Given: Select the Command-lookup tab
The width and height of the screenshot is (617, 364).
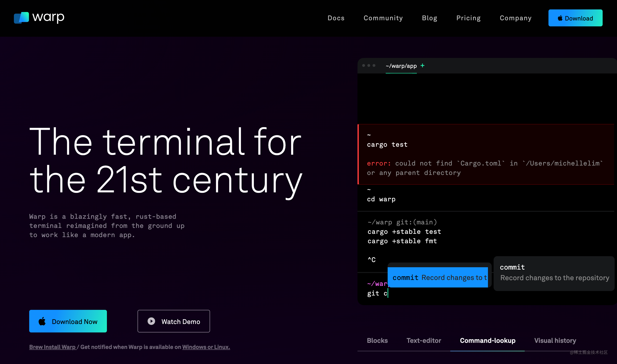Looking at the screenshot, I should tap(487, 340).
